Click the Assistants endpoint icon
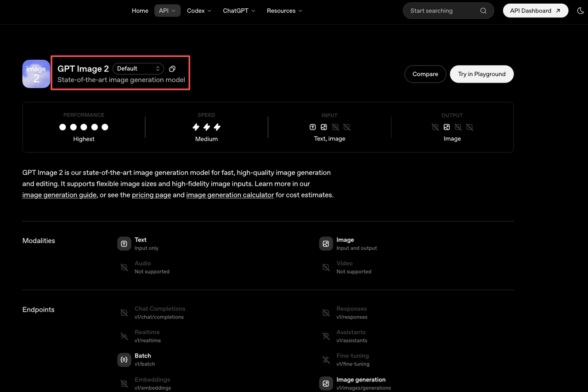Image resolution: width=588 pixels, height=392 pixels. coord(326,336)
